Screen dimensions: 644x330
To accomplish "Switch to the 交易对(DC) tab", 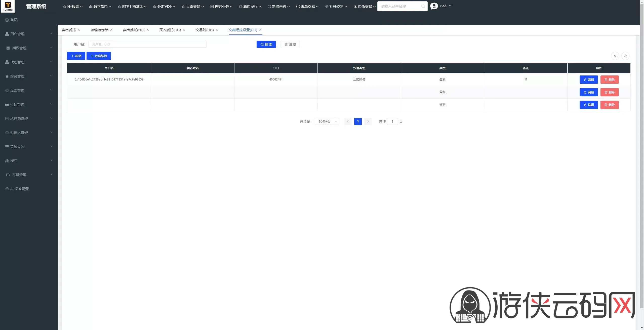I will click(x=205, y=30).
